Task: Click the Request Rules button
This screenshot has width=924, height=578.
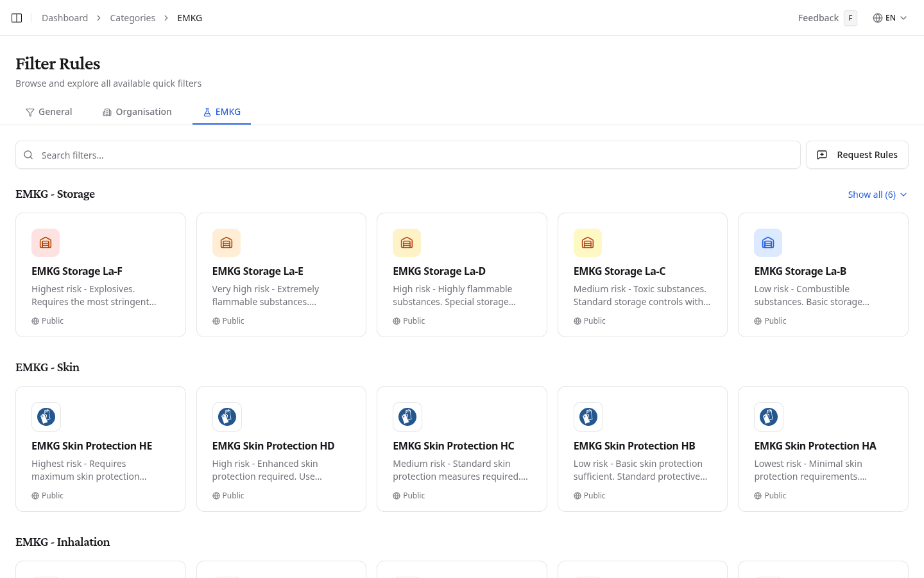Action: point(857,155)
